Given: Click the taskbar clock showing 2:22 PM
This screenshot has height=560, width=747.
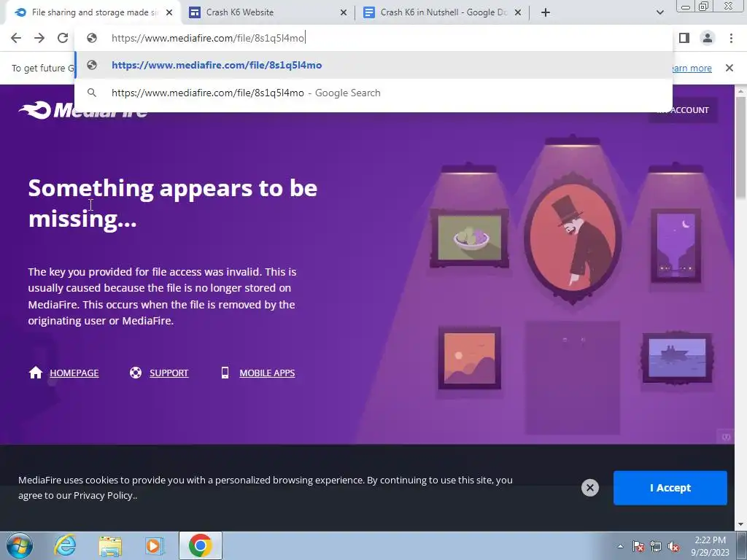Looking at the screenshot, I should [710, 546].
